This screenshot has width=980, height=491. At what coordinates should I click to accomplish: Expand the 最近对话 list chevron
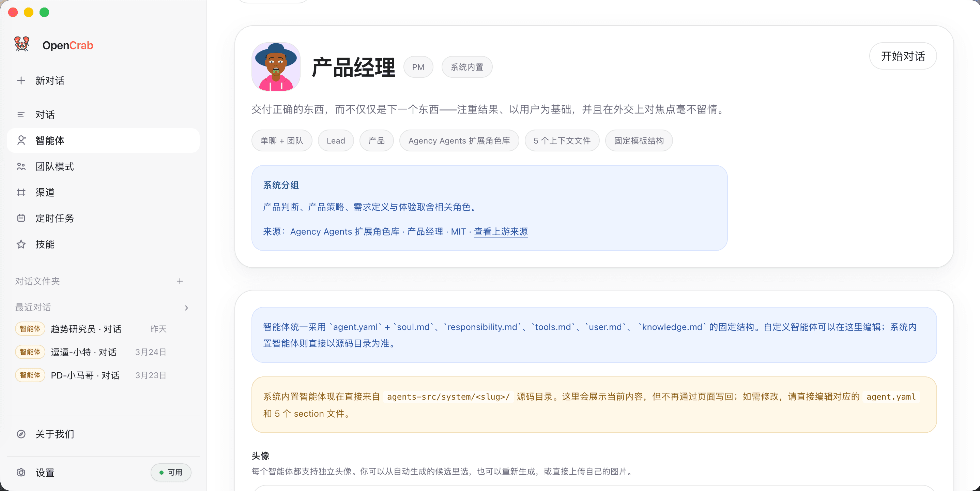point(186,308)
